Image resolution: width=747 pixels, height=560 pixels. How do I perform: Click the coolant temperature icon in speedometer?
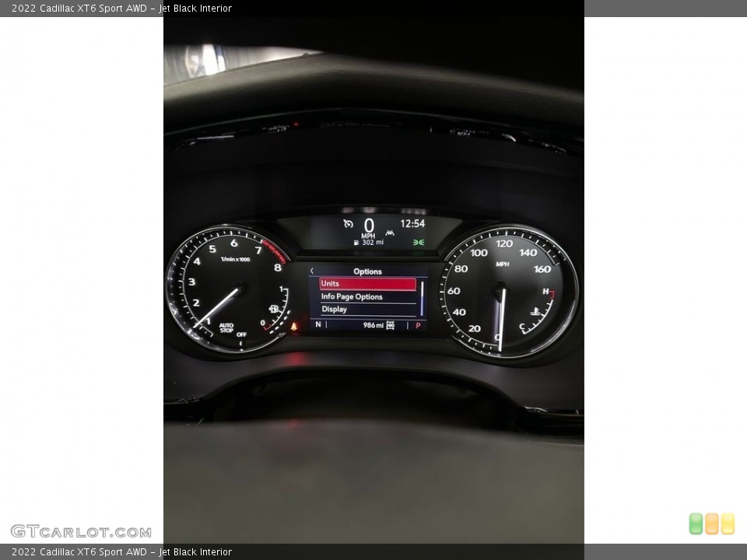(x=536, y=313)
